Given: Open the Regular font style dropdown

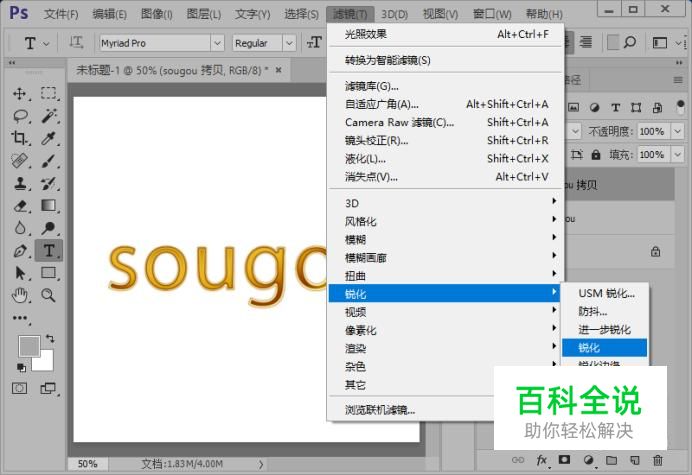Looking at the screenshot, I should point(289,43).
